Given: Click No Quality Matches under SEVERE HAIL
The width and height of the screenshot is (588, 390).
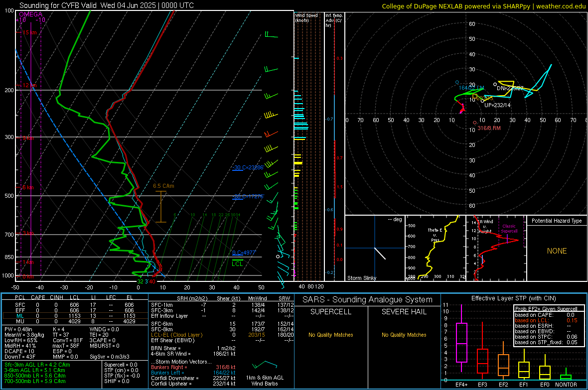Looking at the screenshot, I should click(x=404, y=335).
